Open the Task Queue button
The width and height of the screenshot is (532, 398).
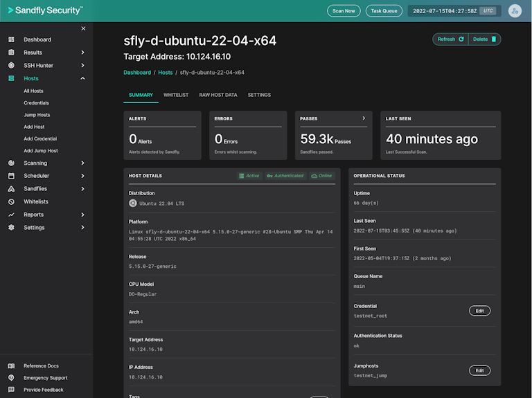(x=384, y=11)
